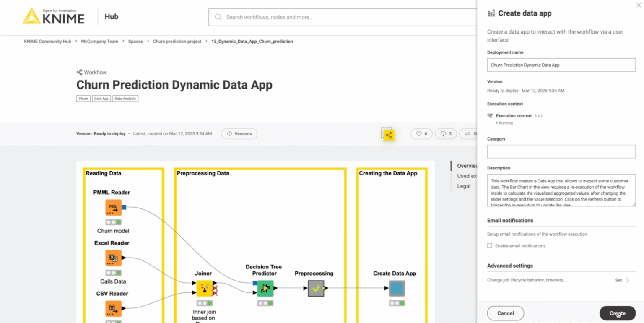Open MyCompany Team breadcrumb

100,42
